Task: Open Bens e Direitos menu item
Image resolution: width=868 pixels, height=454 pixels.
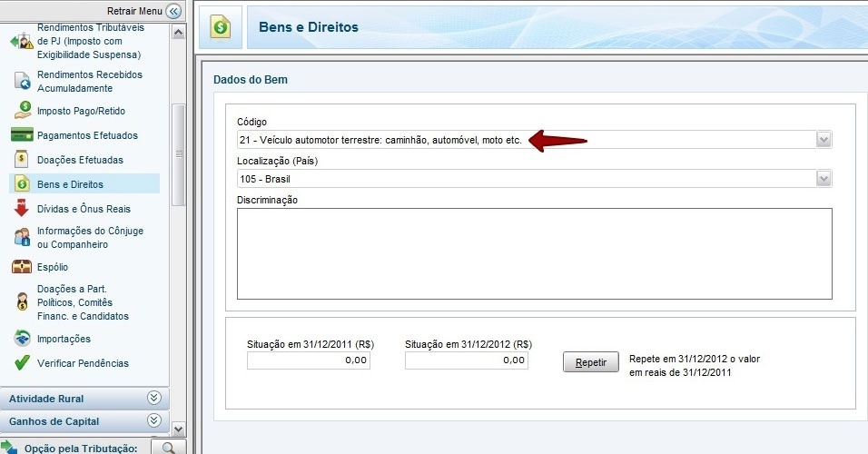Action: coord(70,184)
